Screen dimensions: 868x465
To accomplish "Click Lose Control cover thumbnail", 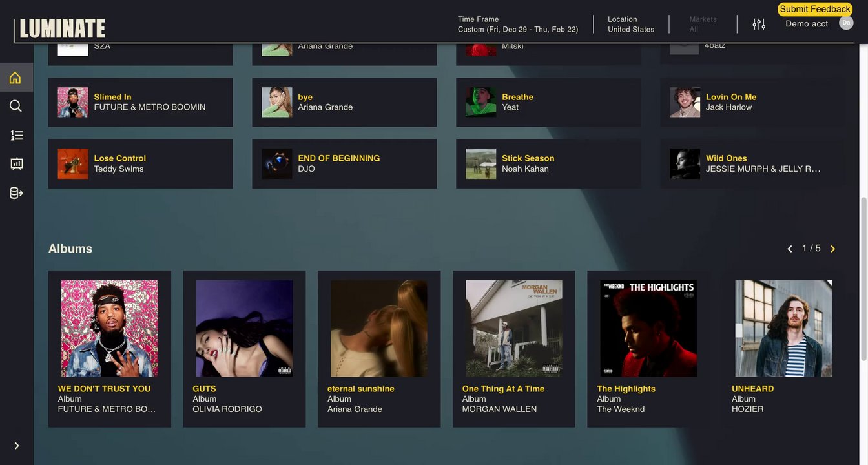I will click(73, 164).
